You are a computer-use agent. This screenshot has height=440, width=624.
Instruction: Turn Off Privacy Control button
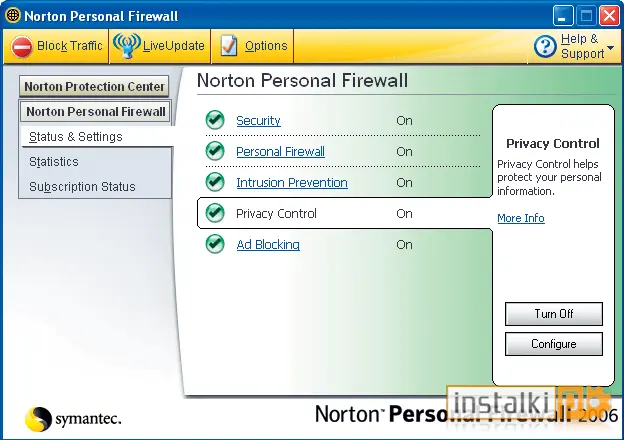point(554,314)
